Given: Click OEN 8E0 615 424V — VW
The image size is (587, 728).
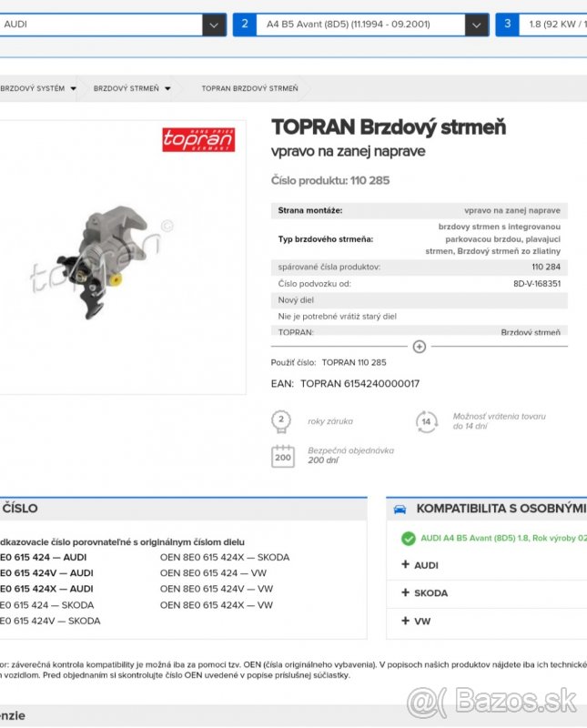Looking at the screenshot, I should pos(217,589).
